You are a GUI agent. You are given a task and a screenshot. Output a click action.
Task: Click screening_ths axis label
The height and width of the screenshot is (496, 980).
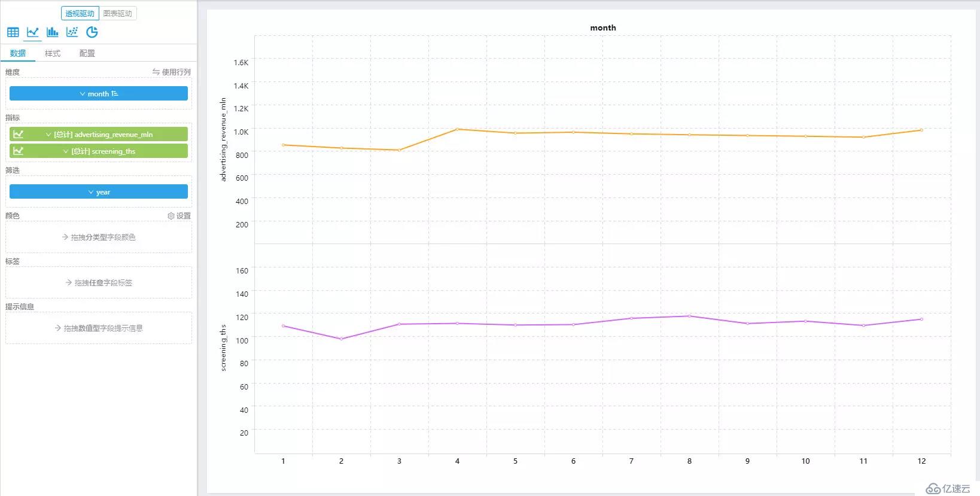(x=223, y=348)
